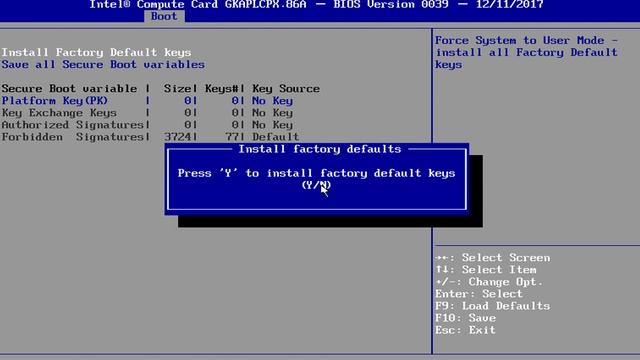
Task: Click Platform Key 'No Key' source value
Action: click(272, 101)
